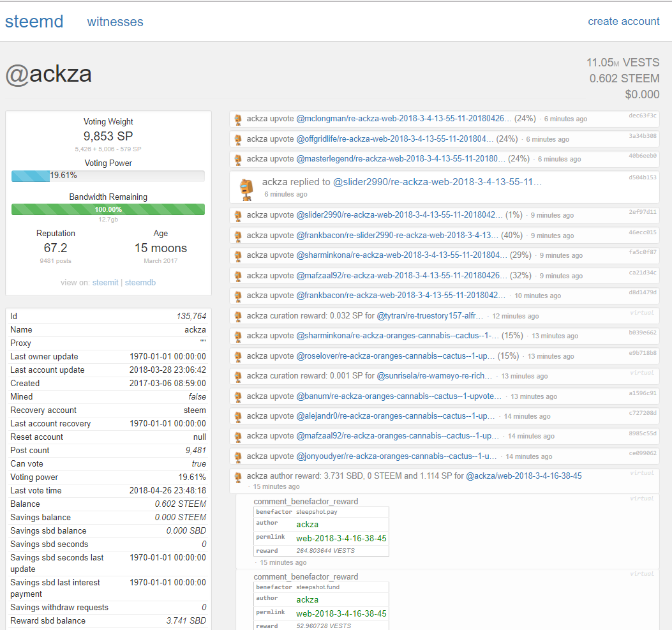Viewport: 672px width, 630px height.
Task: Open @offgridlife re-ackza comment link
Action: click(395, 139)
